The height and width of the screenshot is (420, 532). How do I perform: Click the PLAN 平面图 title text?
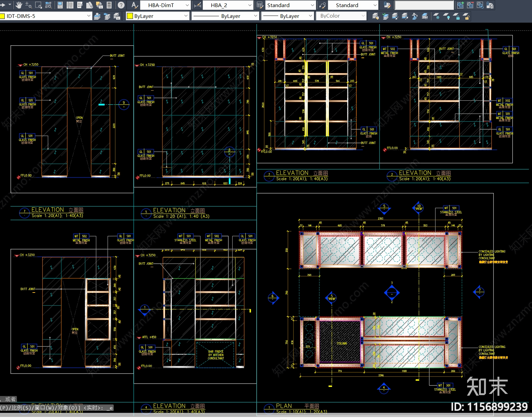[x=297, y=406]
